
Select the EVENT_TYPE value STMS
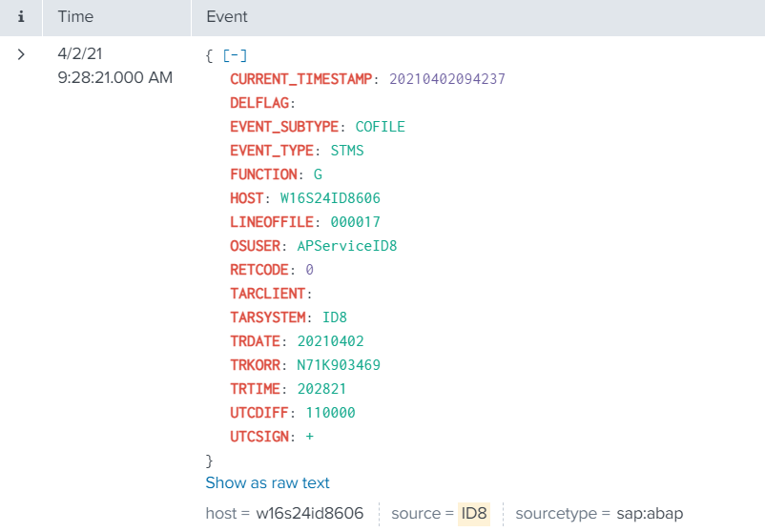[347, 151]
